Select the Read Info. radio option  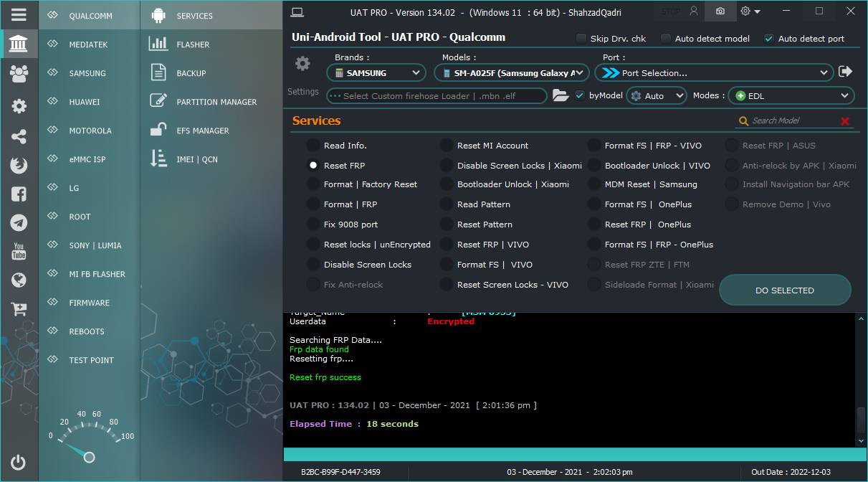tap(313, 146)
